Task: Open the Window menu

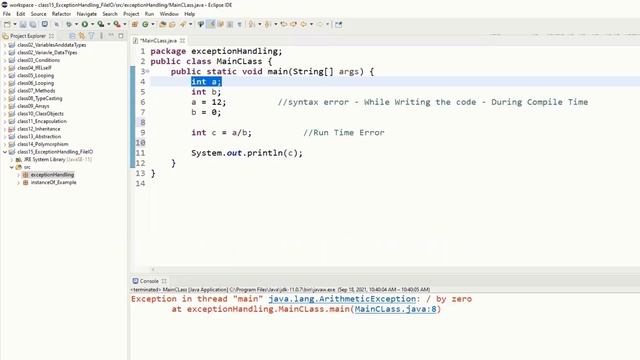Action: click(x=169, y=14)
